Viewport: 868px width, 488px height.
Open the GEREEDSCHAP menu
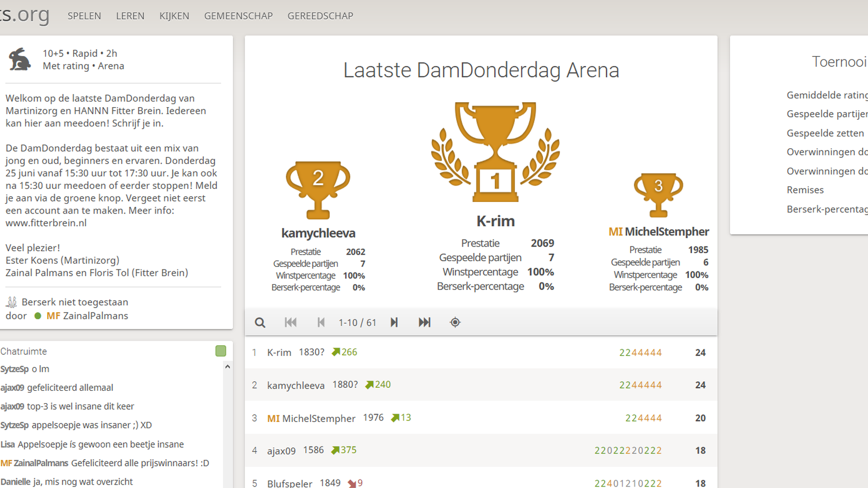click(320, 16)
